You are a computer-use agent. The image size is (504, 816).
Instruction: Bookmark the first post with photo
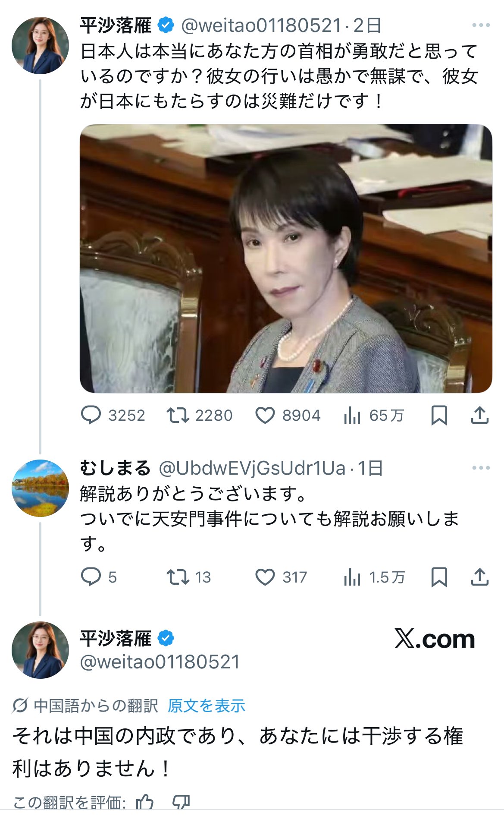point(439,416)
